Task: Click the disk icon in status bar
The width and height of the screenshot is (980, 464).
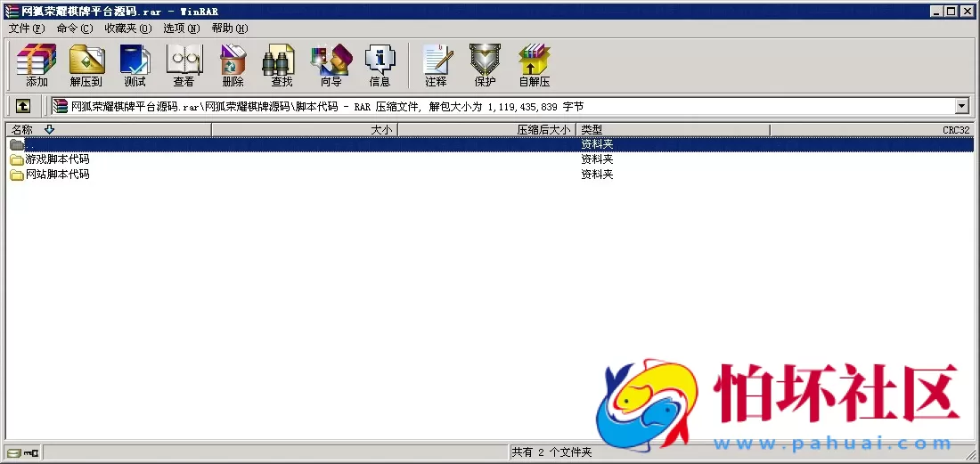Action: (x=14, y=452)
